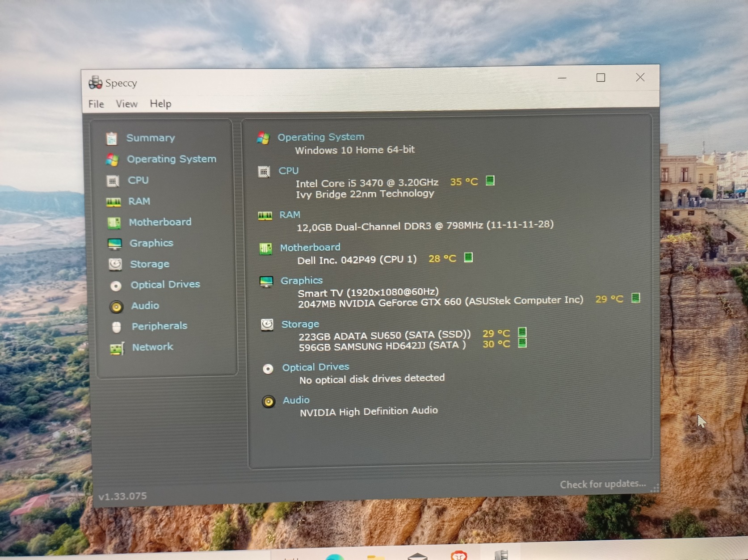
Task: Close the Speccy window
Action: [x=640, y=77]
